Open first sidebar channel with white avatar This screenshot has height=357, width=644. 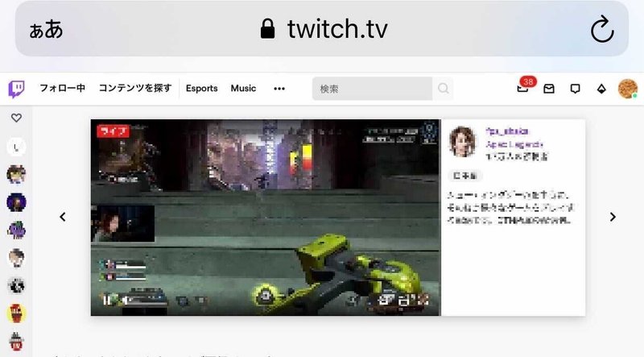16,147
